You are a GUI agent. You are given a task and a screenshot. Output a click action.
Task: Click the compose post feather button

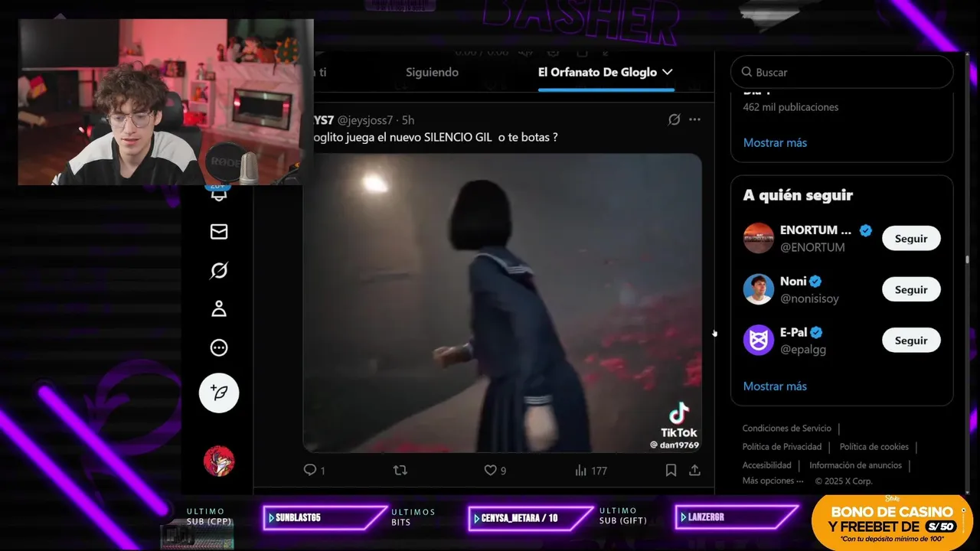(x=219, y=393)
